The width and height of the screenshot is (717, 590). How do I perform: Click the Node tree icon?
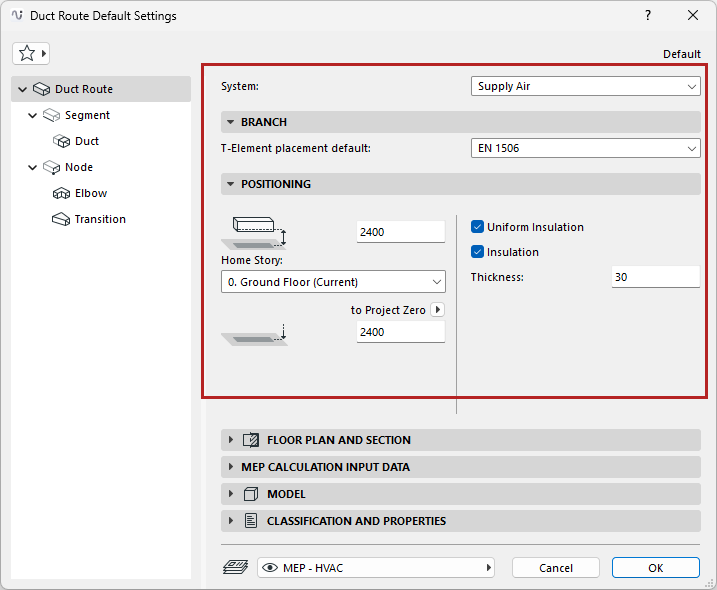(52, 167)
